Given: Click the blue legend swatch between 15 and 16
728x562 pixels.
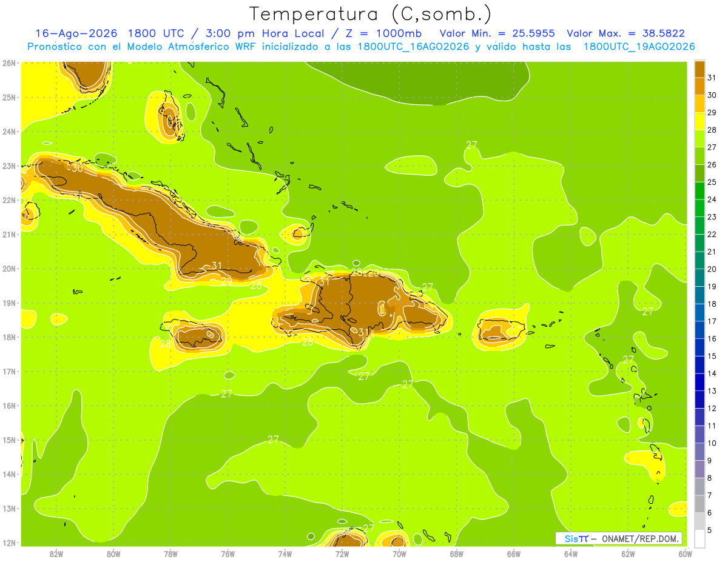Looking at the screenshot, I should click(x=699, y=347).
